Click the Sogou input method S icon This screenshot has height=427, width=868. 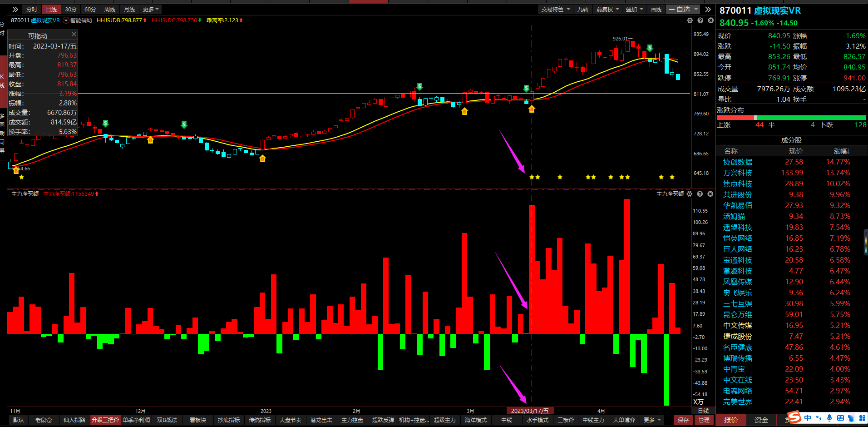coord(794,417)
